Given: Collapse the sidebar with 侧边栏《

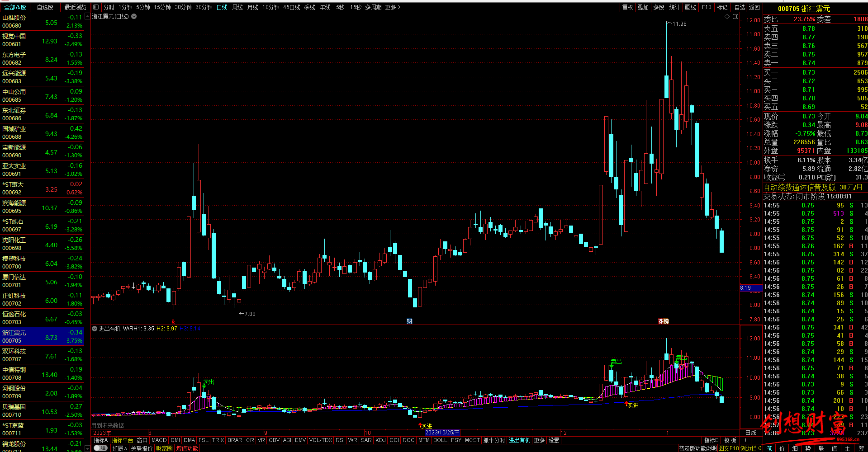Looking at the screenshot, I should [x=751, y=448].
